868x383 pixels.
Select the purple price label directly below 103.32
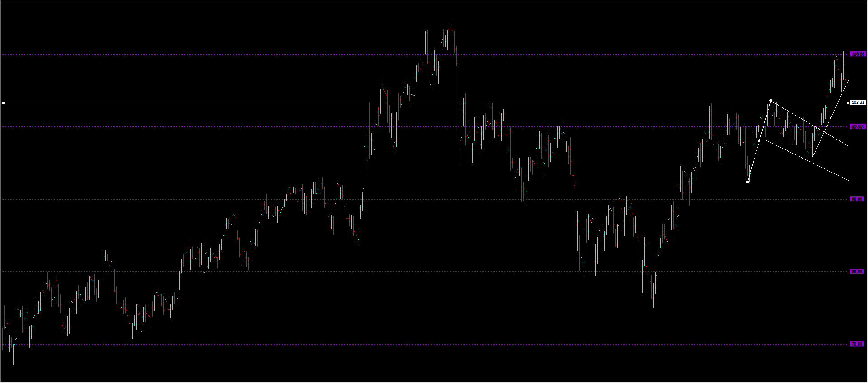tap(858, 127)
